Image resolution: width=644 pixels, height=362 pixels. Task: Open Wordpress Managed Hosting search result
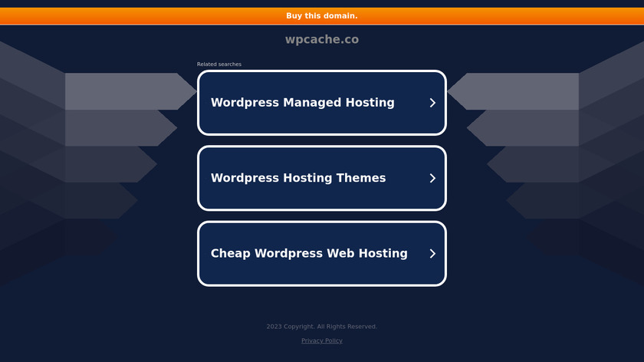click(321, 103)
